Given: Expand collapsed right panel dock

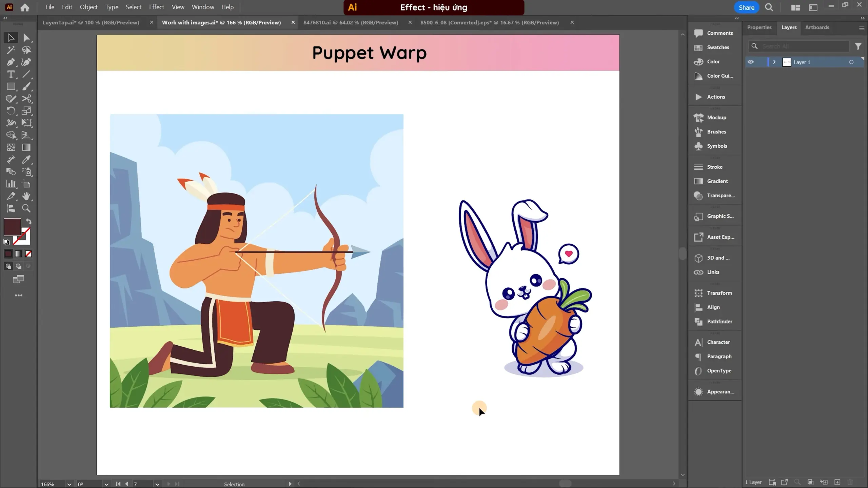Looking at the screenshot, I should (736, 18).
